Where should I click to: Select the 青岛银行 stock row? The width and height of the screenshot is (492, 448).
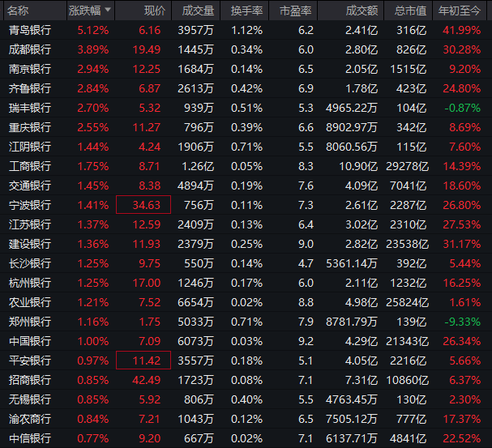pos(246,30)
